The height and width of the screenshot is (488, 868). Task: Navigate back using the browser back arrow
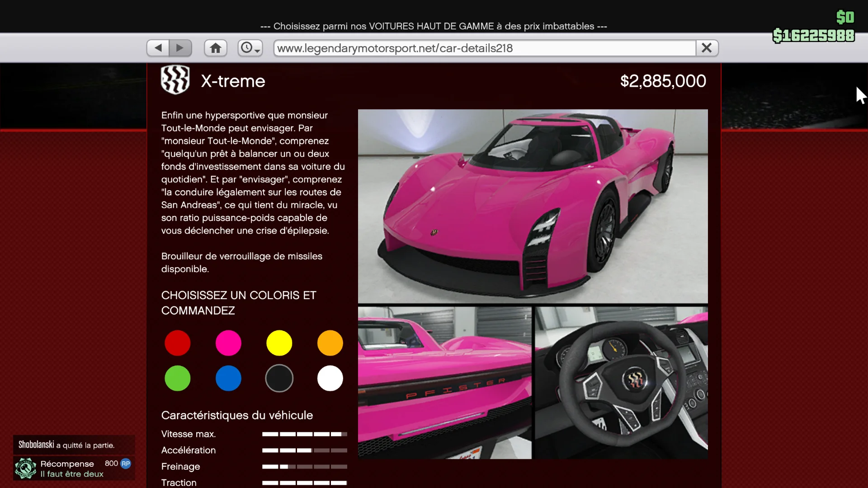[x=157, y=47]
